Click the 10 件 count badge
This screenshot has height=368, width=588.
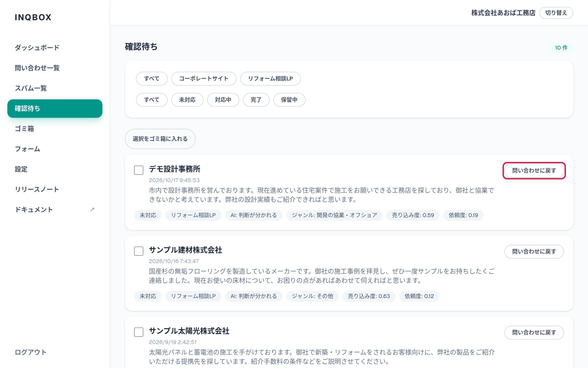point(561,48)
